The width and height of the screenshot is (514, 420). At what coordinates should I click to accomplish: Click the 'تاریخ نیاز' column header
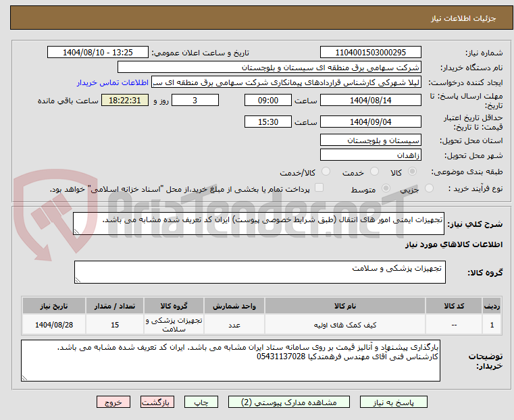54,306
